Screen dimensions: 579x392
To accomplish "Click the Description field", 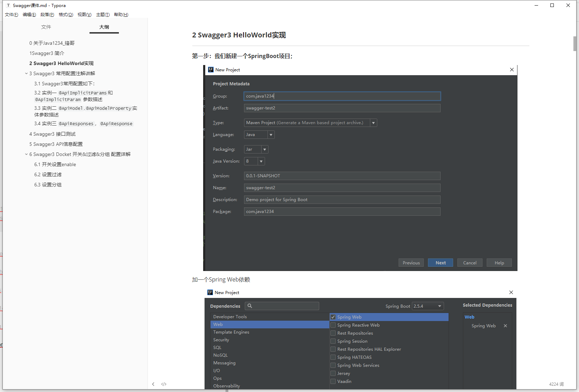I will pos(342,200).
